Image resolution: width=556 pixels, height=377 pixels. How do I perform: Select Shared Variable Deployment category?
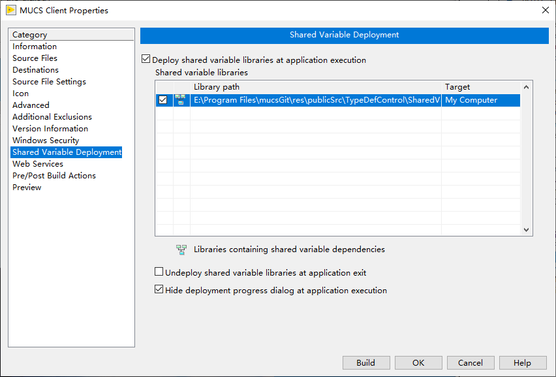click(66, 152)
